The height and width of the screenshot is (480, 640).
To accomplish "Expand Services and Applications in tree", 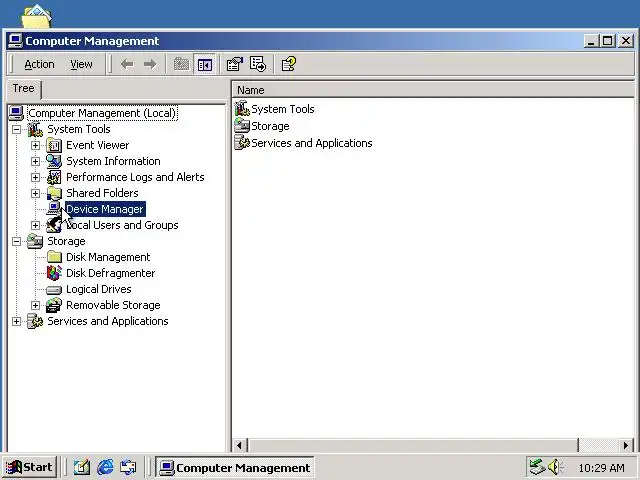I will pos(16,321).
